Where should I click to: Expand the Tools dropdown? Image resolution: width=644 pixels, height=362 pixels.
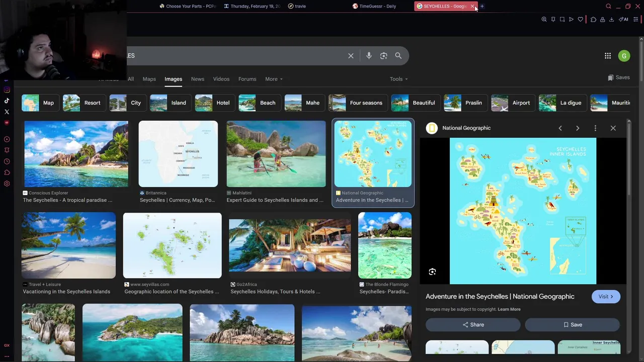[x=399, y=79]
